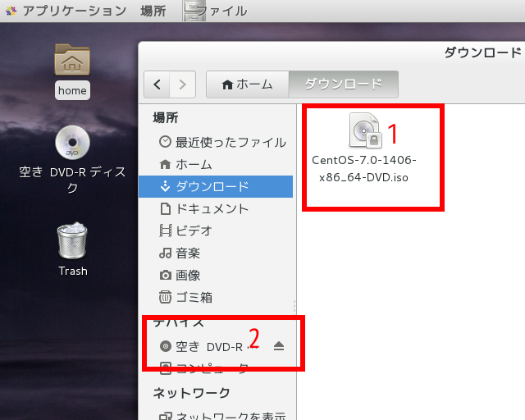This screenshot has height=420, width=525.
Task: Click the ダウンロード path bar button
Action: [x=343, y=84]
